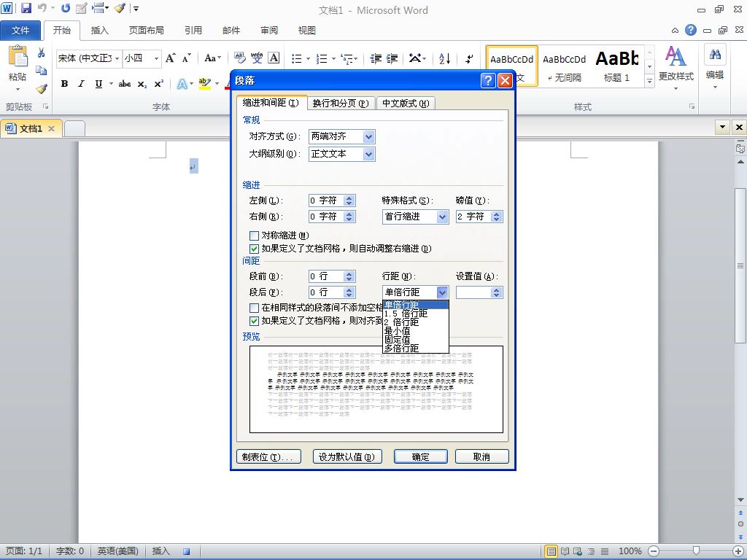
Task: Select the Format Painter brush icon
Action: (x=41, y=88)
